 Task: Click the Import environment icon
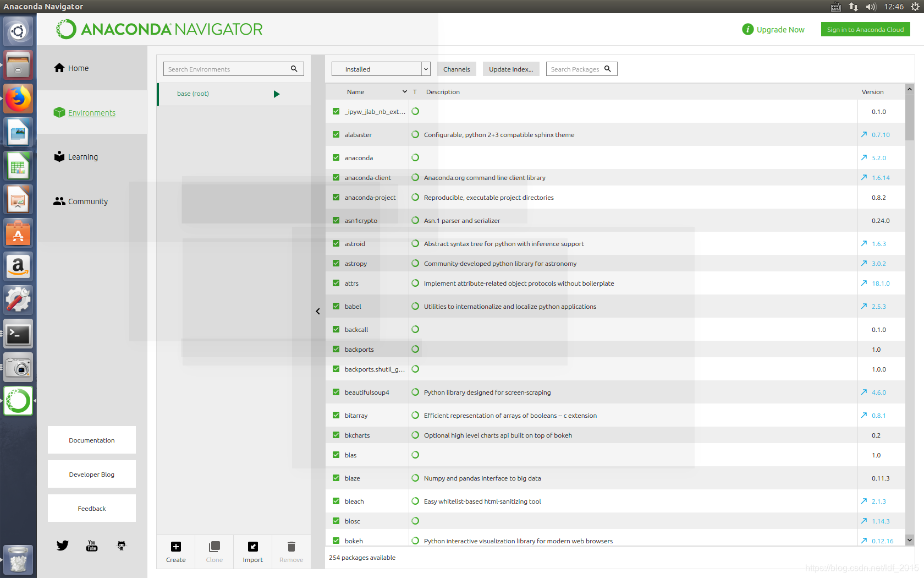click(253, 547)
